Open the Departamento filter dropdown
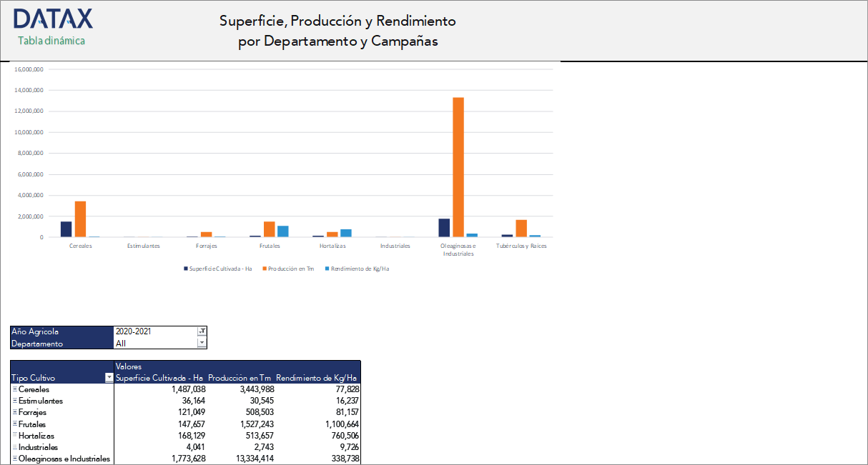 (x=201, y=342)
